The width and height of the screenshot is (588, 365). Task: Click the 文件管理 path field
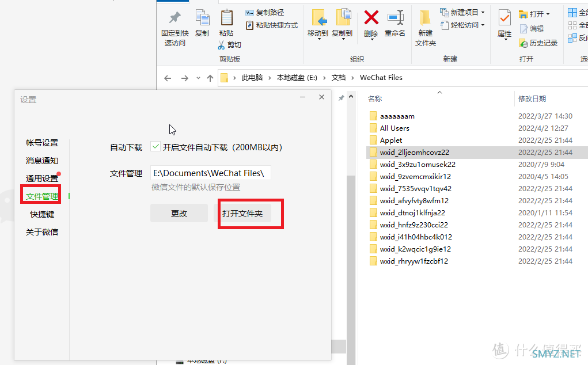coord(210,173)
